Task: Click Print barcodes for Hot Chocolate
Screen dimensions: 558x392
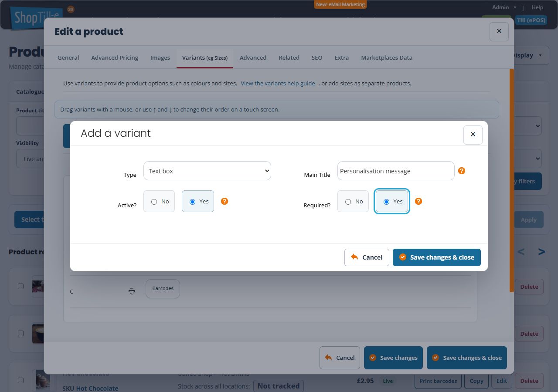Action: tap(438, 381)
